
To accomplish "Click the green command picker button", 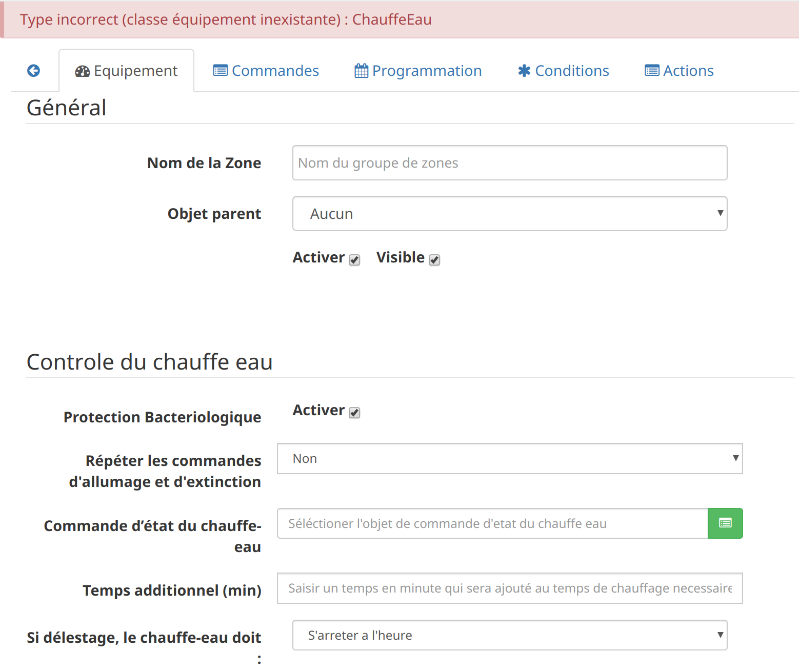I will 725,523.
